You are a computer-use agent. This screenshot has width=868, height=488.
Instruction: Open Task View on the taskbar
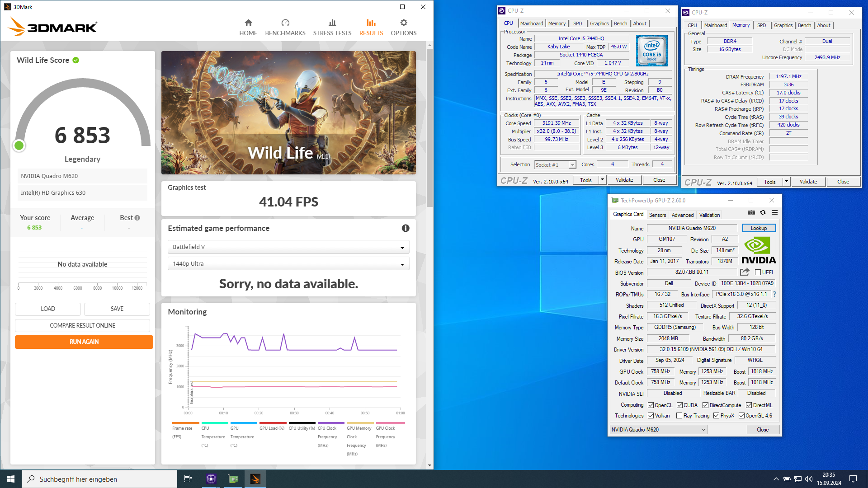point(188,479)
